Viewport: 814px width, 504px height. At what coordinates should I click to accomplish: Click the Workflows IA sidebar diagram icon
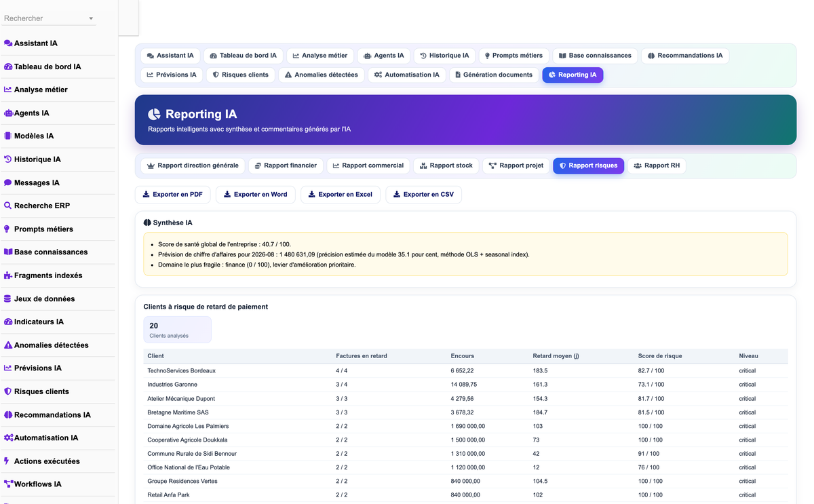[x=9, y=484]
